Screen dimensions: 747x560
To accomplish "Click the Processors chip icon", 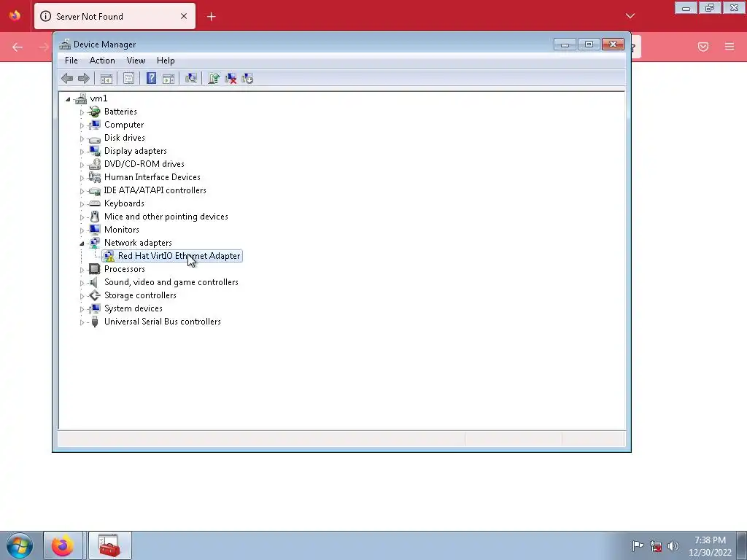I will [95, 269].
